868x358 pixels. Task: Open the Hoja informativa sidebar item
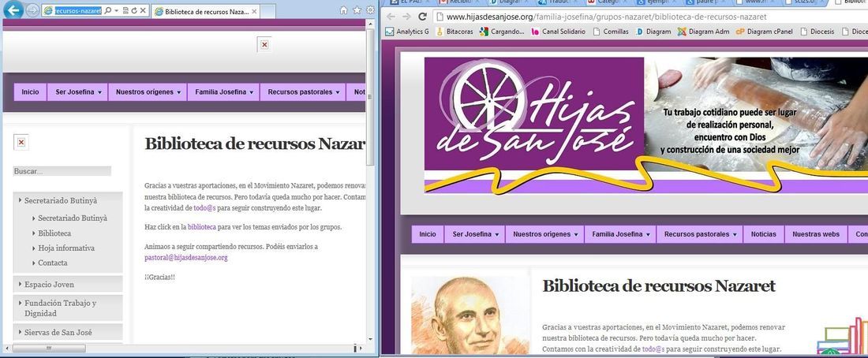65,248
